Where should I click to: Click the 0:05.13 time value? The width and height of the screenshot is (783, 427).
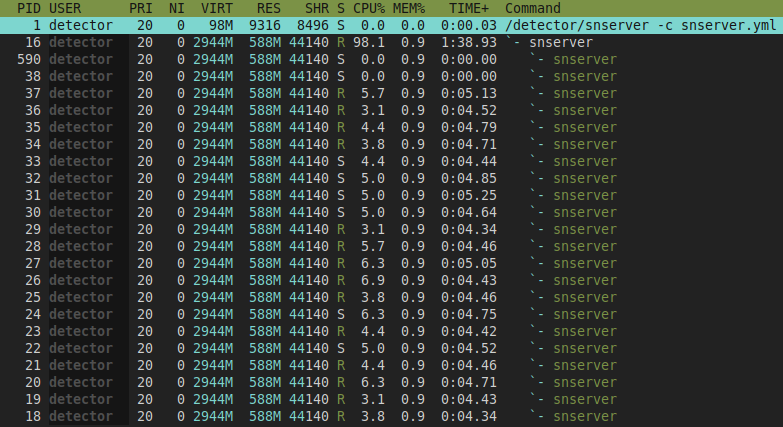pyautogui.click(x=468, y=93)
